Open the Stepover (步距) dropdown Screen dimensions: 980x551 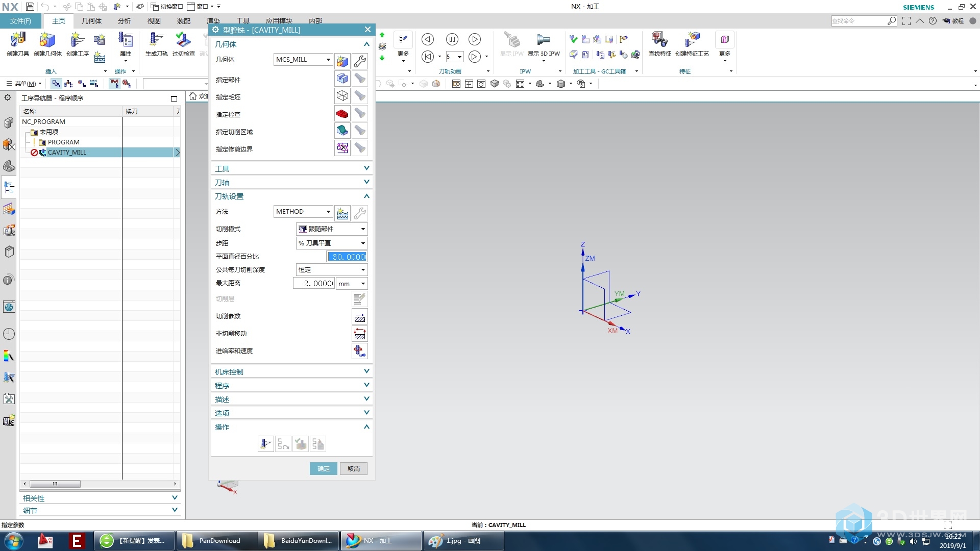click(332, 243)
